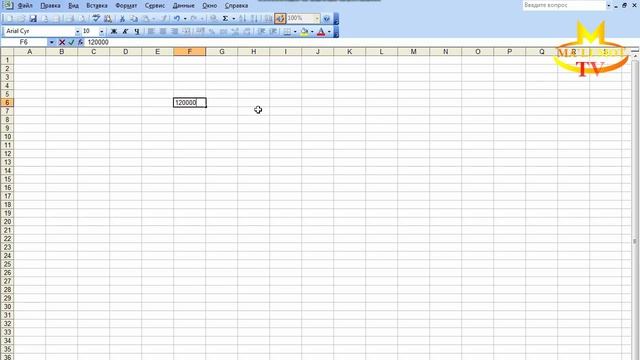This screenshot has height=360, width=640.
Task: Click the AutoSum sigma icon
Action: tap(225, 18)
